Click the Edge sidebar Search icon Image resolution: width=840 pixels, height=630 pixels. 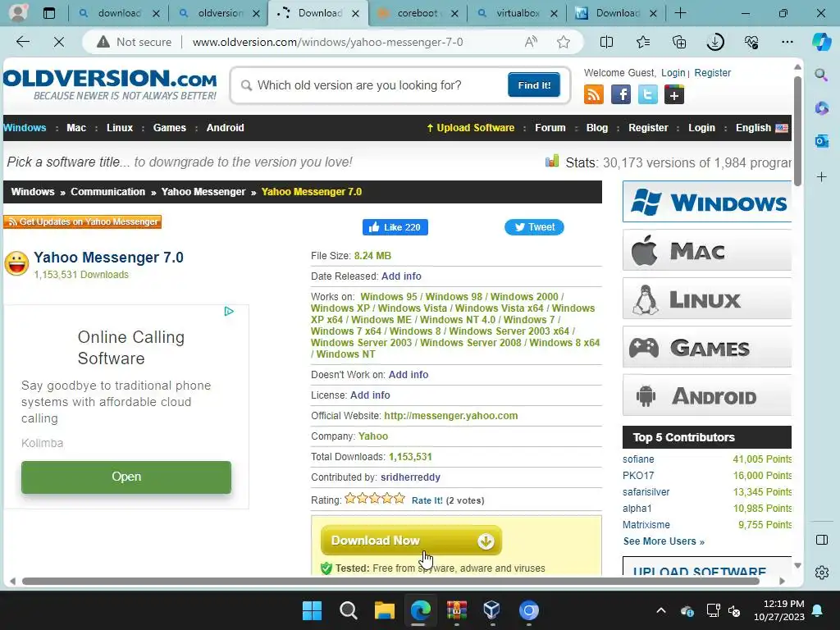point(821,75)
